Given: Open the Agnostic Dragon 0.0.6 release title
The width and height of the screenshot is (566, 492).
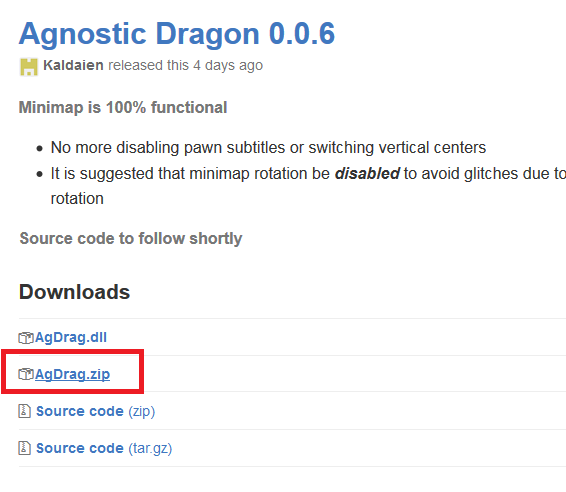Looking at the screenshot, I should (177, 34).
